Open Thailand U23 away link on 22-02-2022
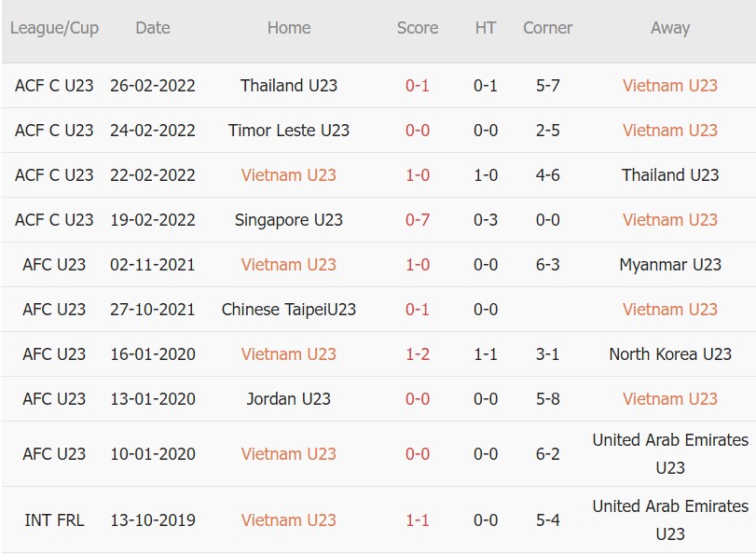The width and height of the screenshot is (756, 554). pyautogui.click(x=669, y=175)
